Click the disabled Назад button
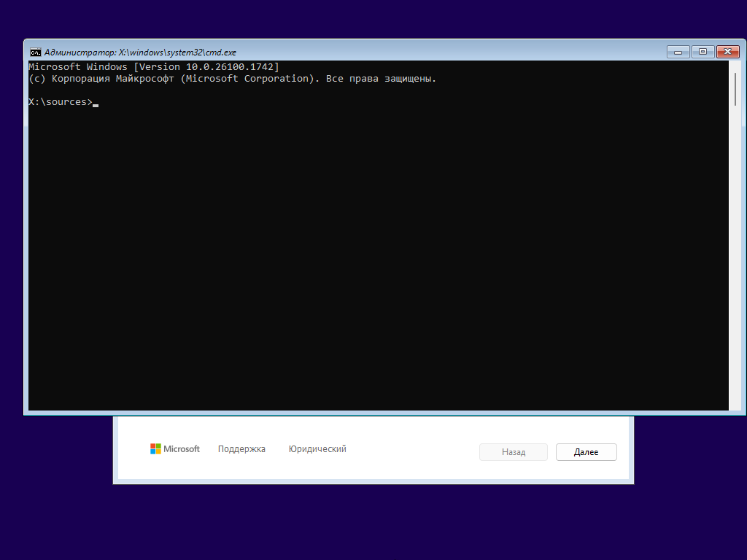Screen dimensions: 747x560 [513, 451]
